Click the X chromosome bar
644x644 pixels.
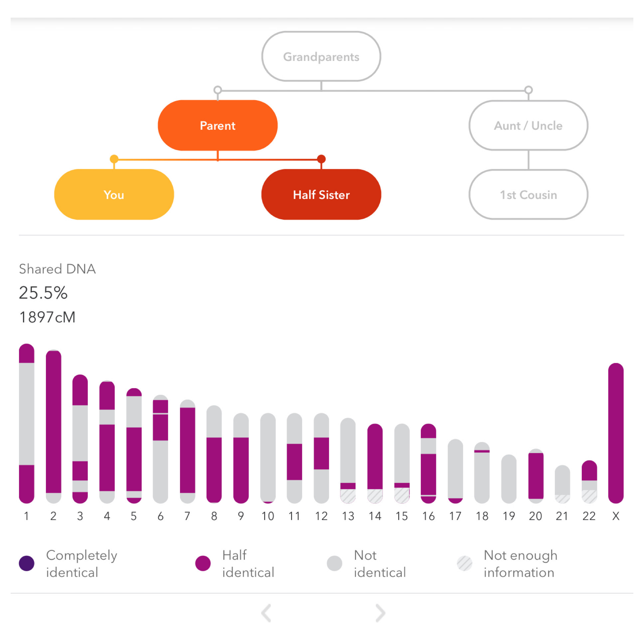point(615,433)
